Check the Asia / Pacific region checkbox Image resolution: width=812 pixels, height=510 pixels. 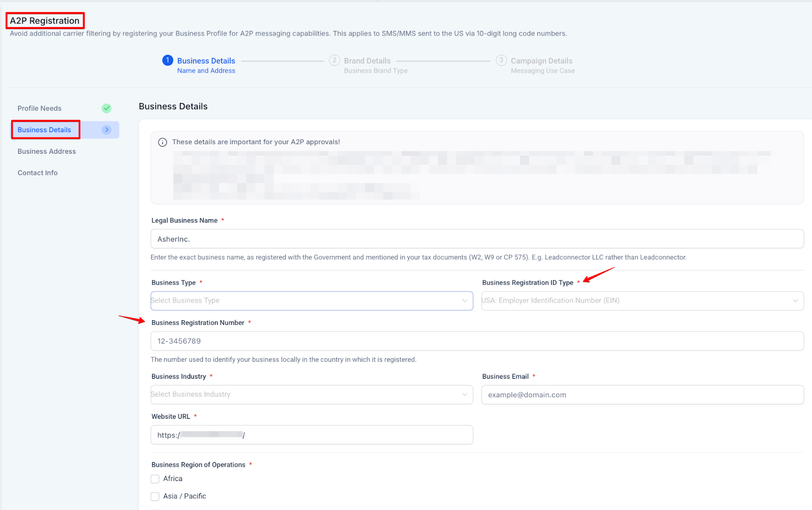click(155, 496)
